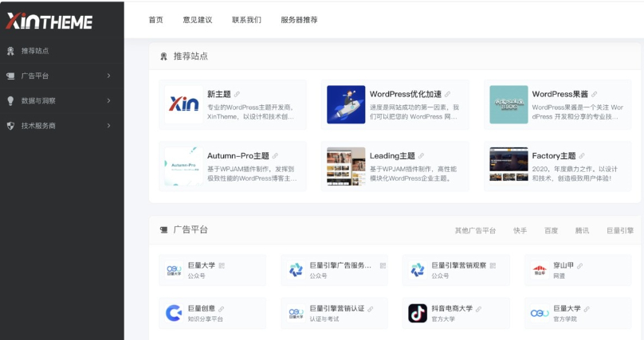
Task: Open the WordPress优化加速 title link
Action: click(x=406, y=94)
